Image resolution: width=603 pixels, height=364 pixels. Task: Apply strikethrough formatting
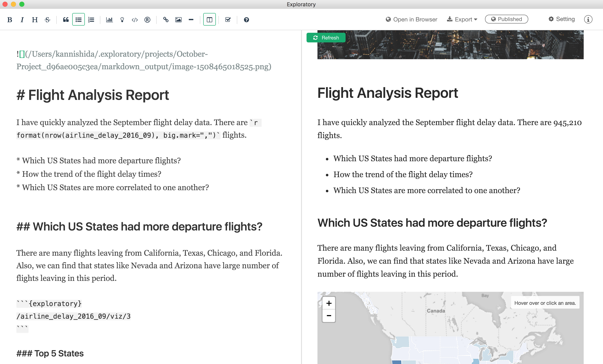pyautogui.click(x=47, y=20)
